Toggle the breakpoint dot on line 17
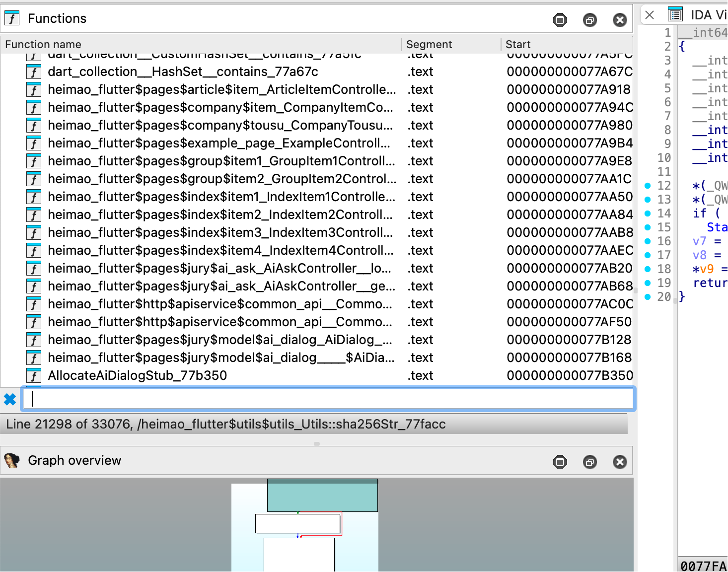Viewport: 728px width, 572px height. tap(648, 255)
